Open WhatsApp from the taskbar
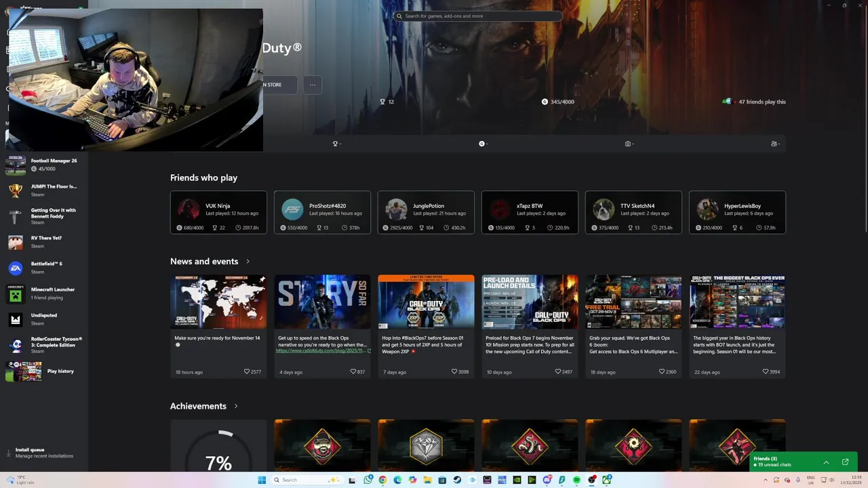Viewport: 868px width, 488px height. 368,480
